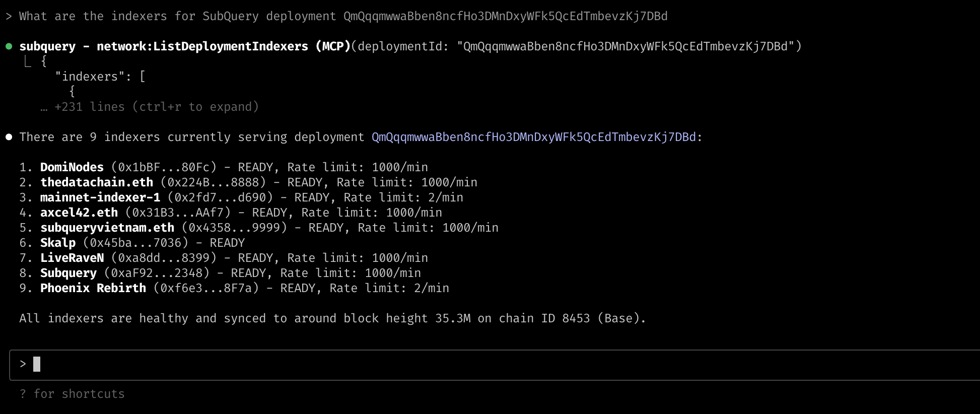This screenshot has height=414, width=980.
Task: Click the summary line 'All indexers are healthy'
Action: (x=332, y=318)
